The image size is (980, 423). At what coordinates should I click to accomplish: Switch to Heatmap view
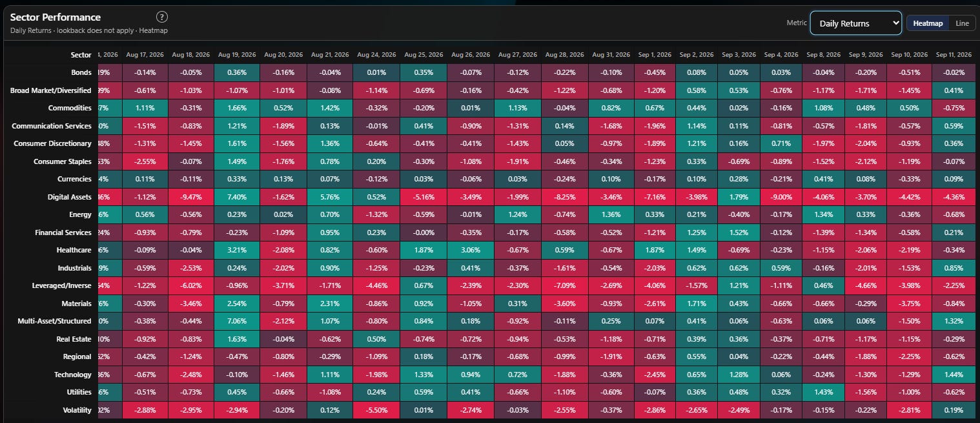[928, 23]
